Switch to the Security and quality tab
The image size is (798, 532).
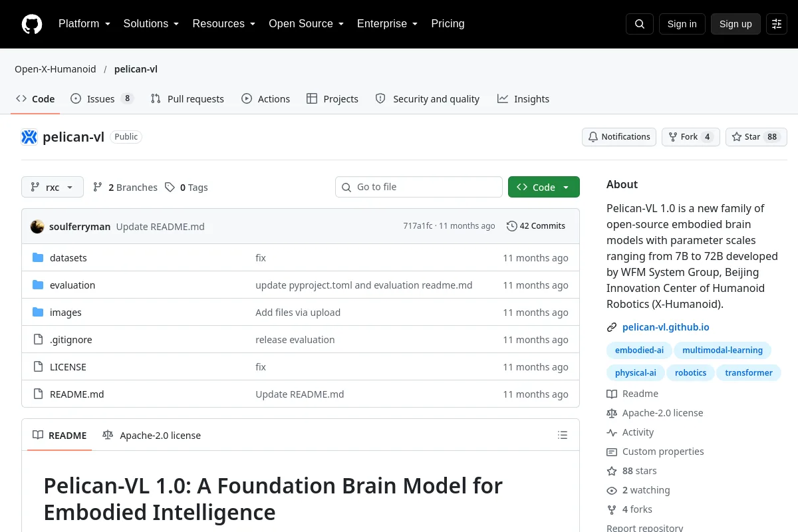(x=428, y=99)
